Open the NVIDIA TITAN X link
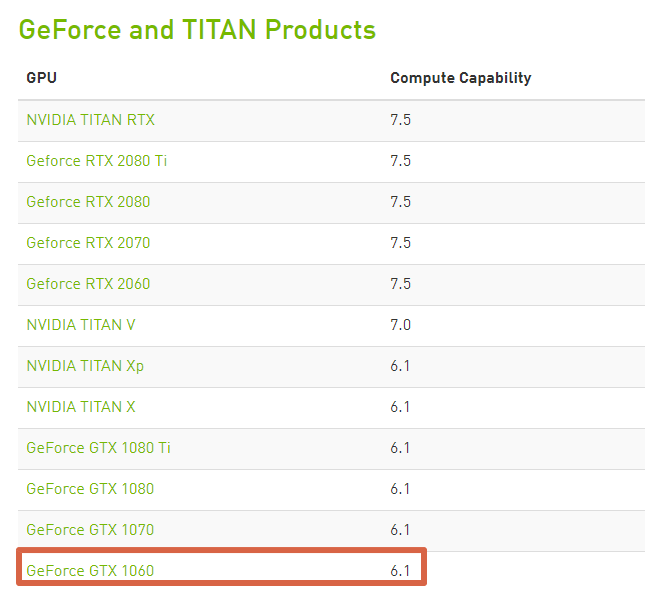 point(81,407)
